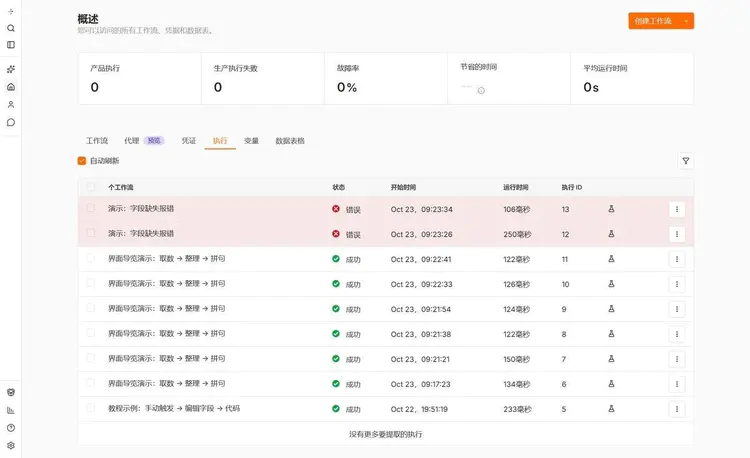The image size is (750, 458).
Task: Open the help question mark icon
Action: point(11,428)
